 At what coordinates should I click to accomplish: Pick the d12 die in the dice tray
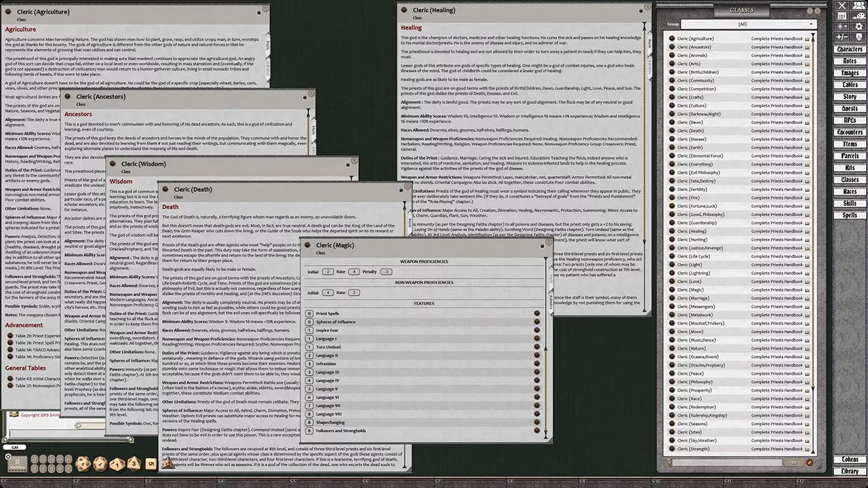point(100,464)
